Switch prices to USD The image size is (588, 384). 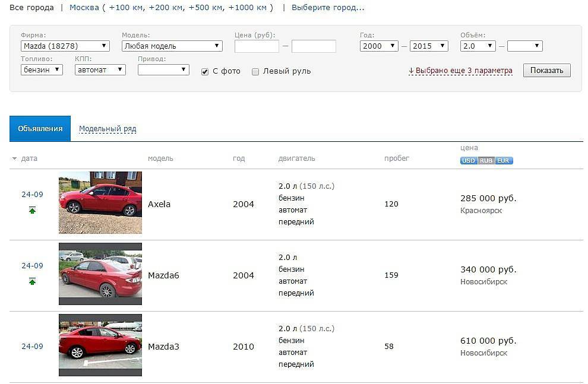(x=469, y=160)
